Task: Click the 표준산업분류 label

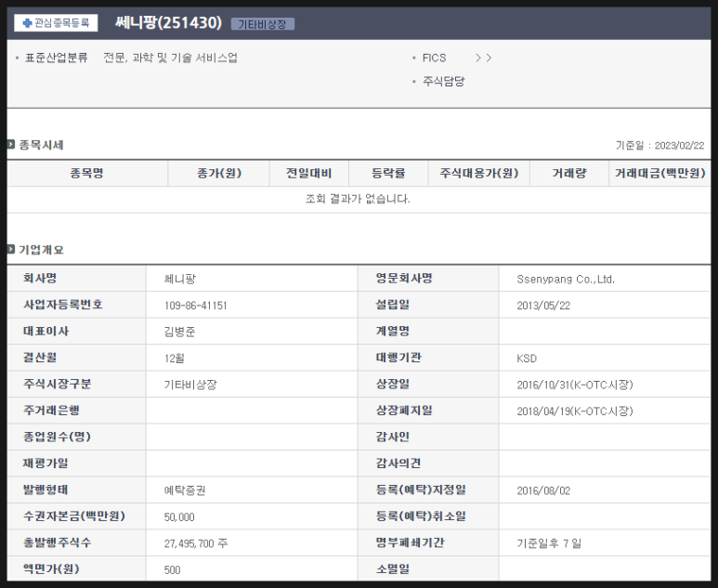Action: click(56, 58)
